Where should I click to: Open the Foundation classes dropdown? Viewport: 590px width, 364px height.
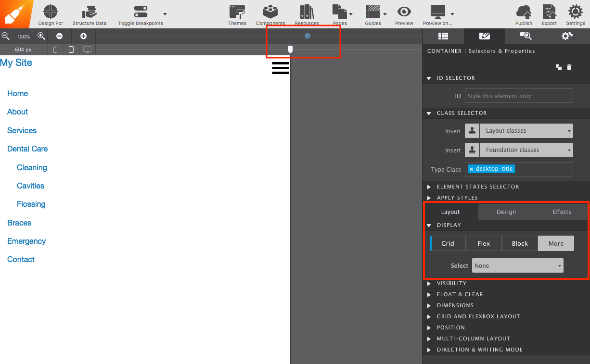(x=526, y=150)
